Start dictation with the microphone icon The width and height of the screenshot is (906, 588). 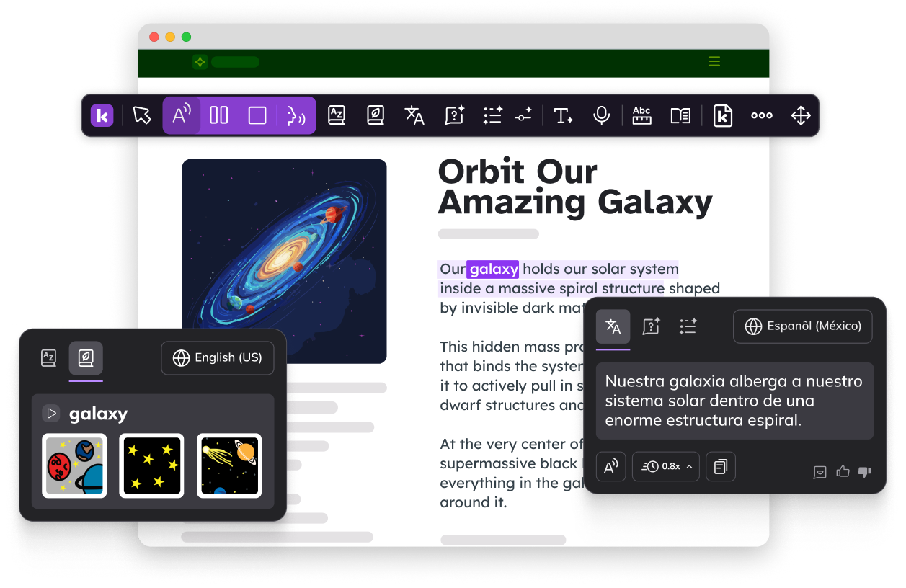[x=602, y=115]
